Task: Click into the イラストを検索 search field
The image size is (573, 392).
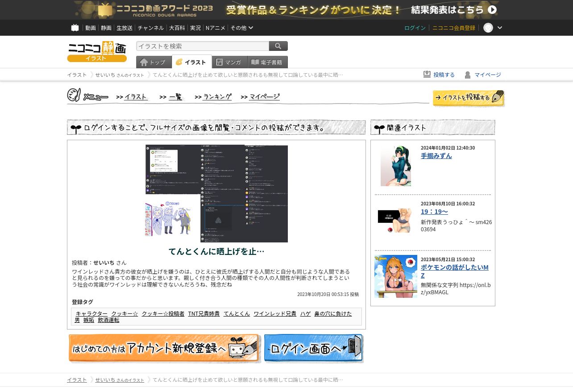Action: point(202,46)
